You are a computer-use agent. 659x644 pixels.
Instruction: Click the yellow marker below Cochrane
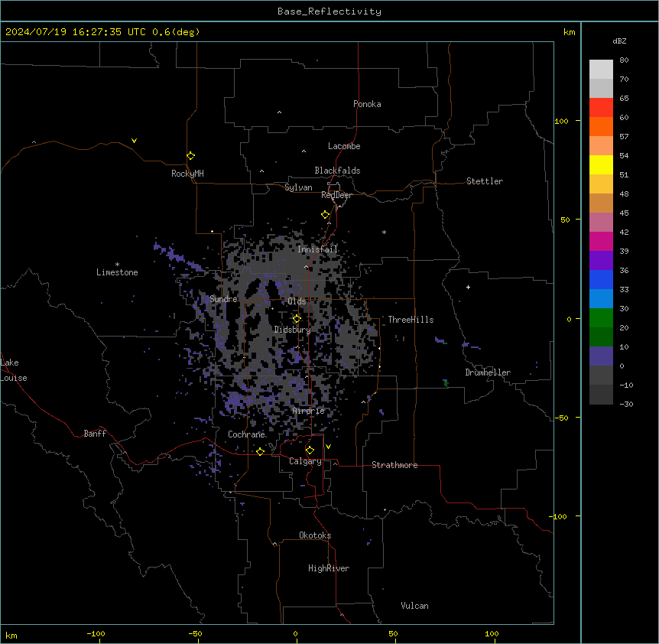(x=260, y=451)
